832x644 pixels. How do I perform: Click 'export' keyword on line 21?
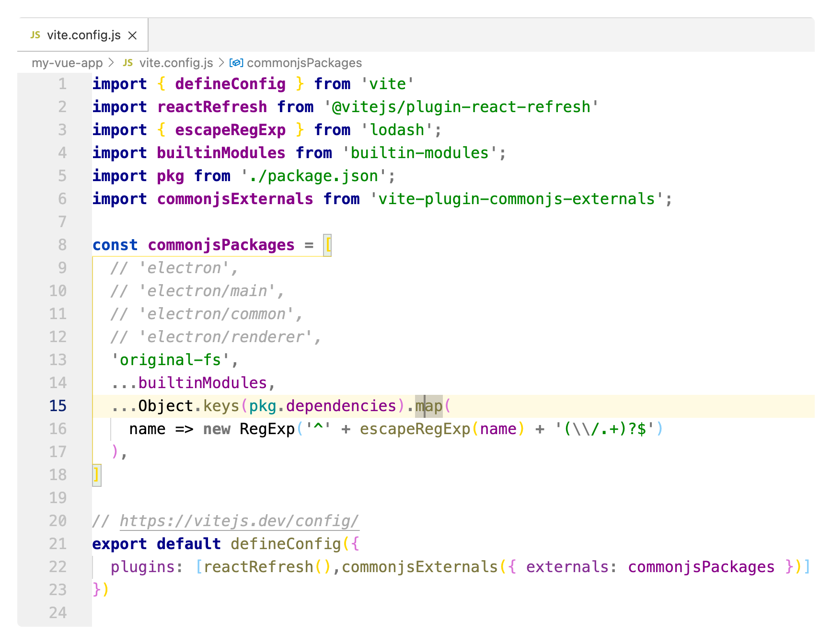coord(120,544)
